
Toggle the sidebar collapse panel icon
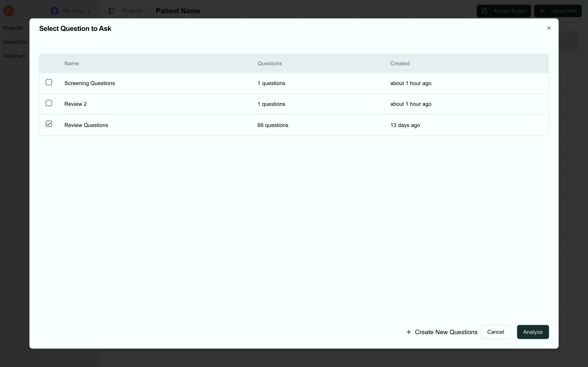(x=111, y=11)
